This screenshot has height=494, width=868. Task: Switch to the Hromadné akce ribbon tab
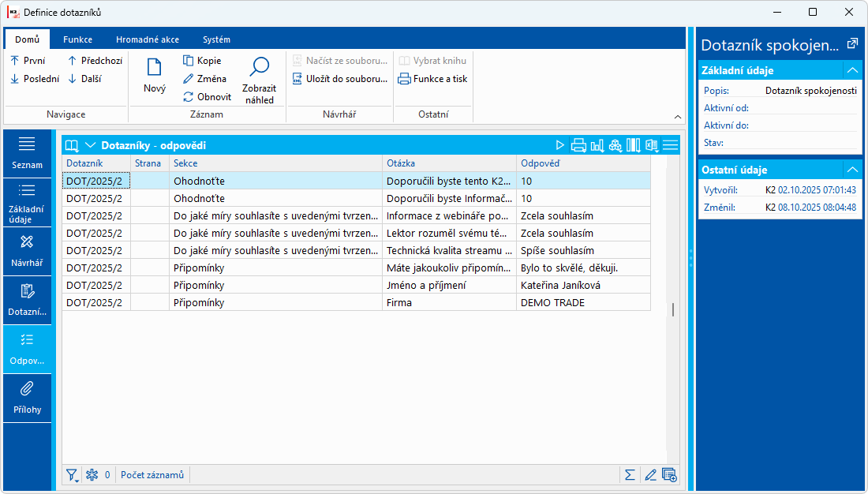(148, 39)
